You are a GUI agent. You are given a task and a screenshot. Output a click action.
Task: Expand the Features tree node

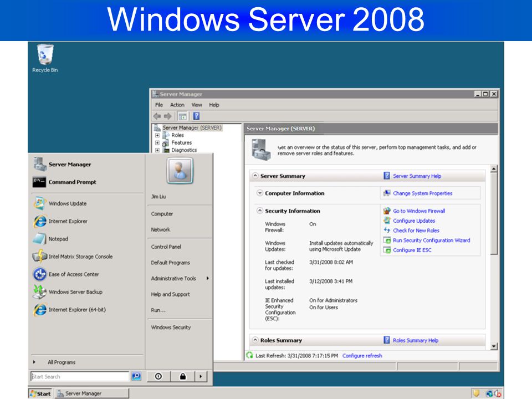click(157, 142)
